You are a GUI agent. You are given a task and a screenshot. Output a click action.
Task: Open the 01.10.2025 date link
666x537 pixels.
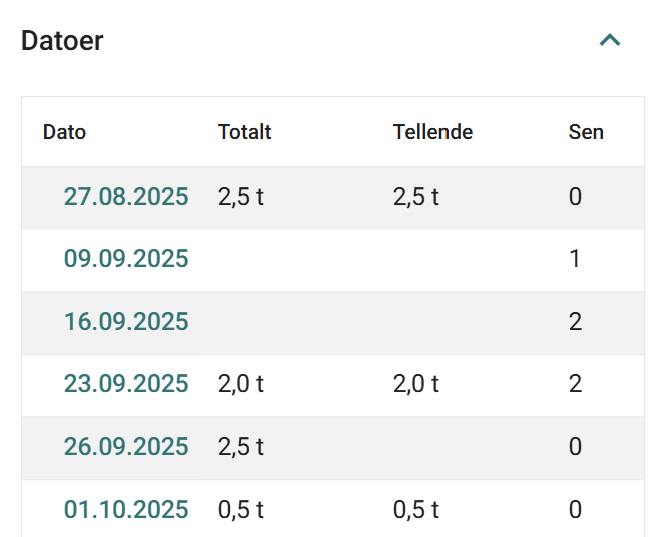click(x=126, y=510)
